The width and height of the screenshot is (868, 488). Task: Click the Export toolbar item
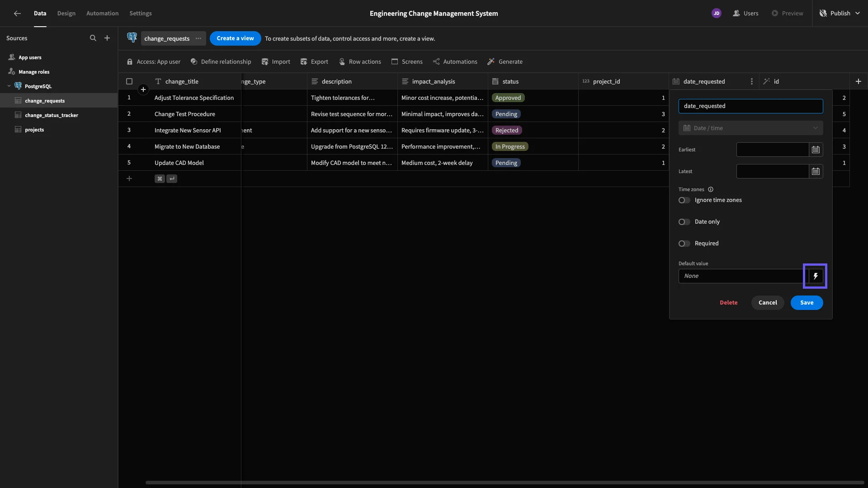(x=314, y=61)
